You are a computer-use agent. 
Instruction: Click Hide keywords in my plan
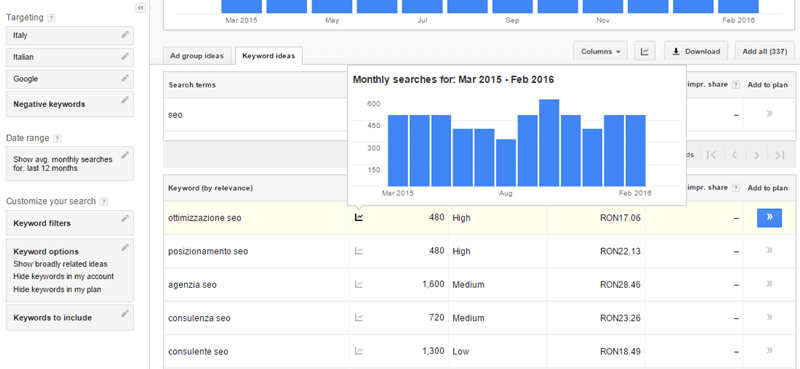[x=57, y=289]
